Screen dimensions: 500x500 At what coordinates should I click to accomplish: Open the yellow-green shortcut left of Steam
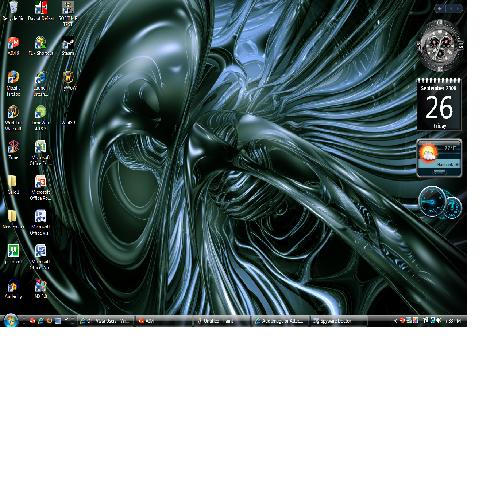tap(41, 46)
